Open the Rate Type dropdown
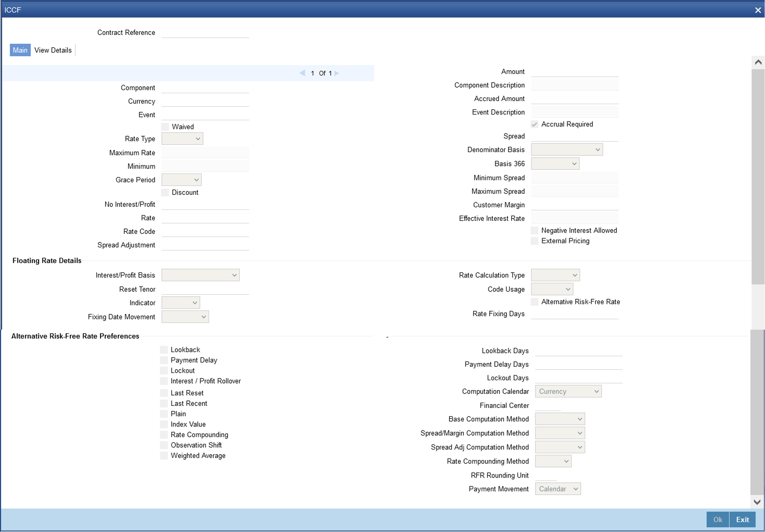The width and height of the screenshot is (765, 532). pos(182,139)
